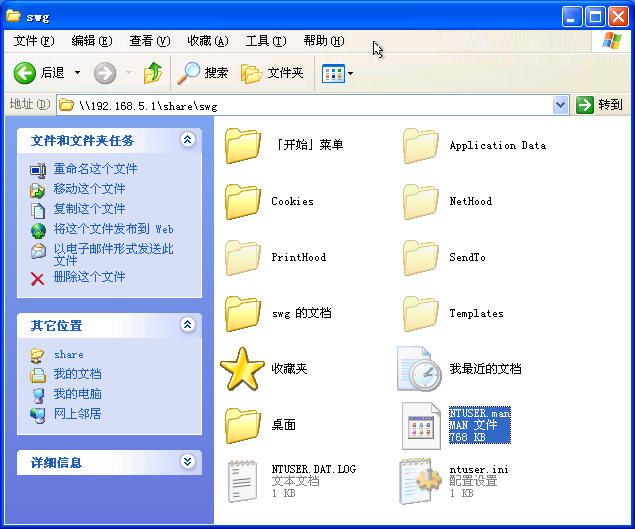635x529 pixels.
Task: Select the Application Data folder icon
Action: point(420,146)
